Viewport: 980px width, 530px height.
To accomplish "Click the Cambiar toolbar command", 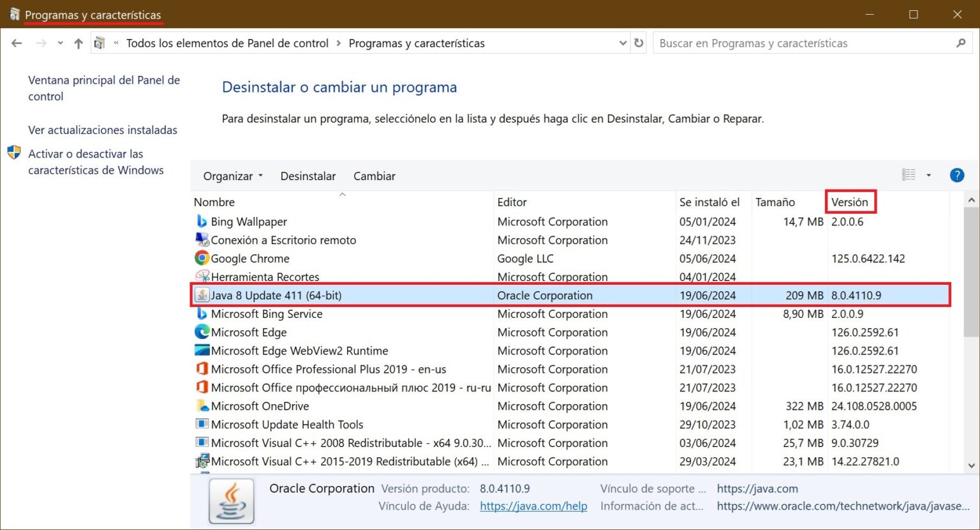I will tap(375, 176).
